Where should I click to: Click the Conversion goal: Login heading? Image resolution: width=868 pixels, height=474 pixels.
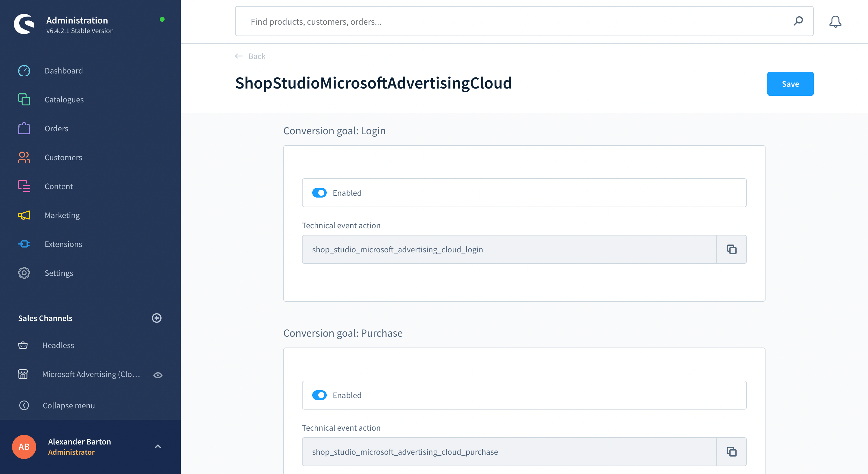[334, 131]
